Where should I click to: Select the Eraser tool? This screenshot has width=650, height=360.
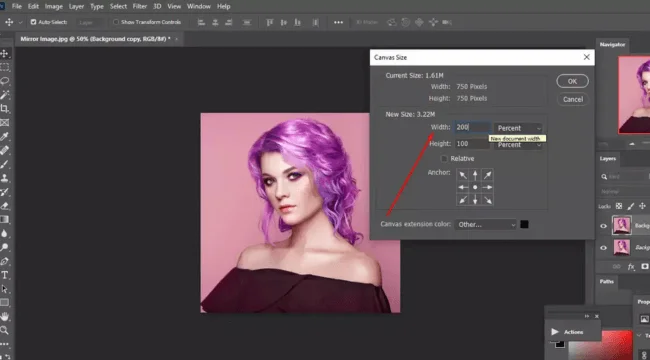5,206
